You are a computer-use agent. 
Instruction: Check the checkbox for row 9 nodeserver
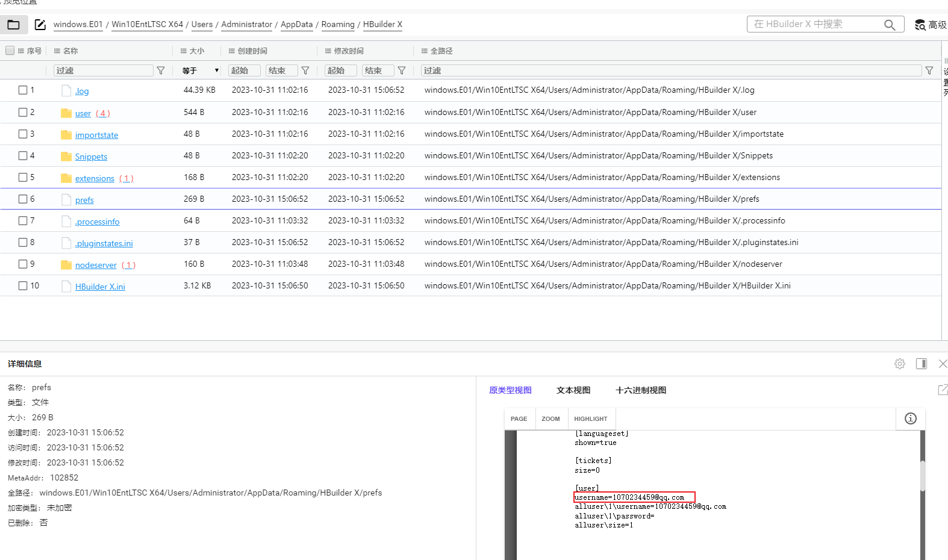(x=23, y=264)
